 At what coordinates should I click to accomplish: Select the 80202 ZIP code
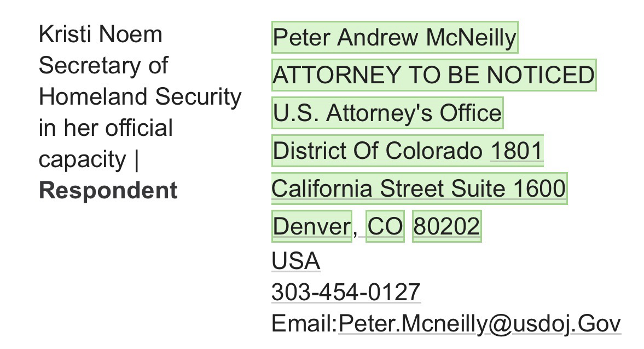click(446, 226)
